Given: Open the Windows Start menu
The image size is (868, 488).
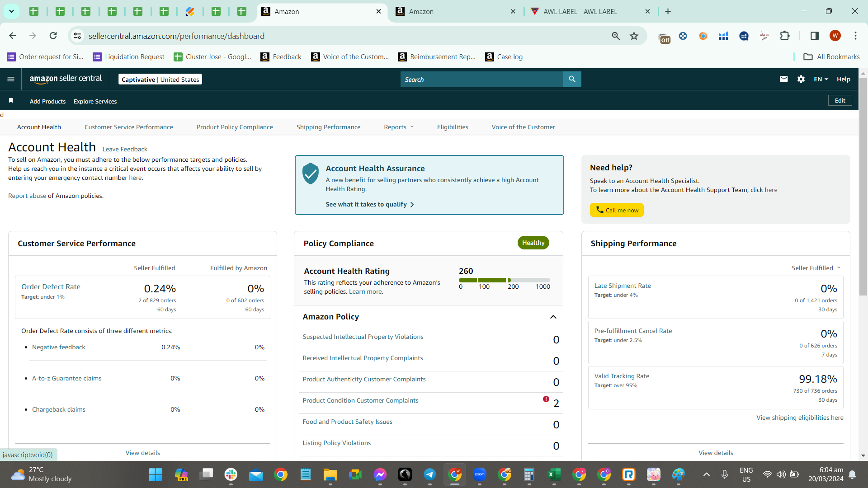Looking at the screenshot, I should [156, 475].
